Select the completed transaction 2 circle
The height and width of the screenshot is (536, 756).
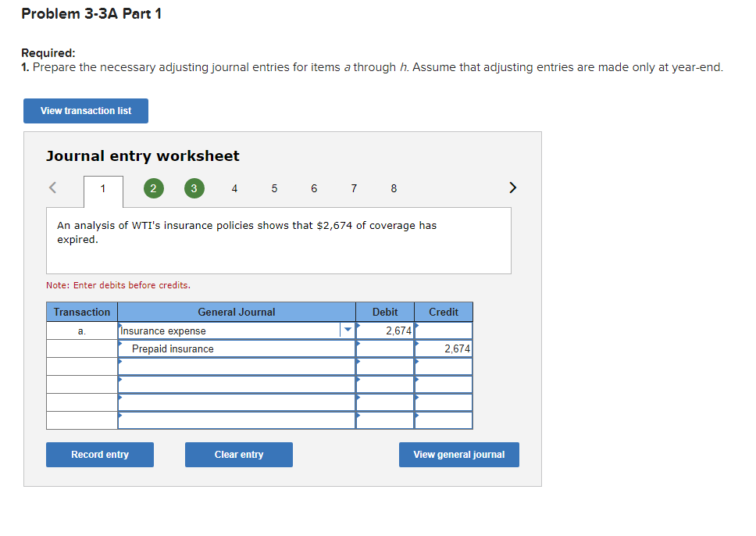(x=153, y=188)
